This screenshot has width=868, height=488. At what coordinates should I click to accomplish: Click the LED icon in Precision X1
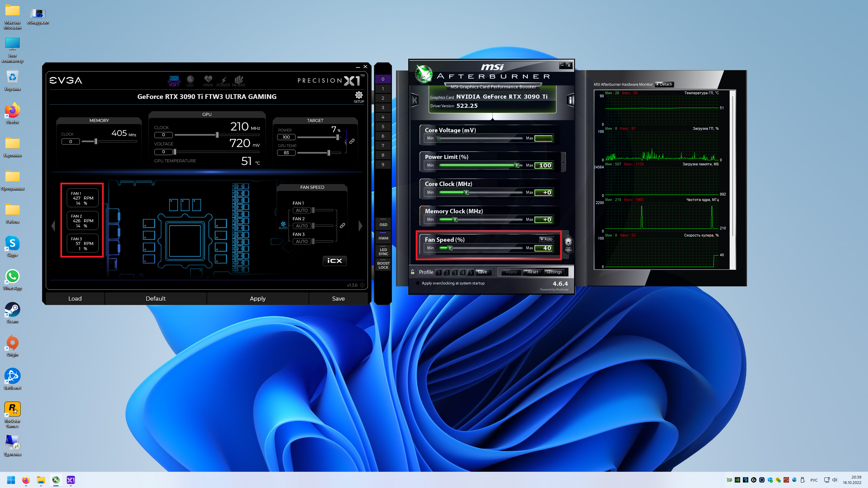(190, 80)
